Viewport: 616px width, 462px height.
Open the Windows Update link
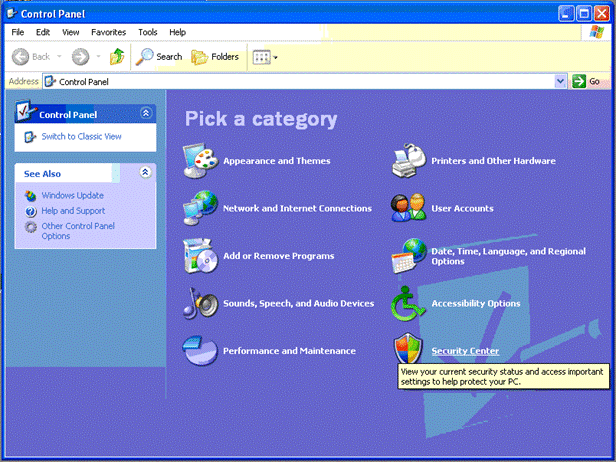coord(73,195)
